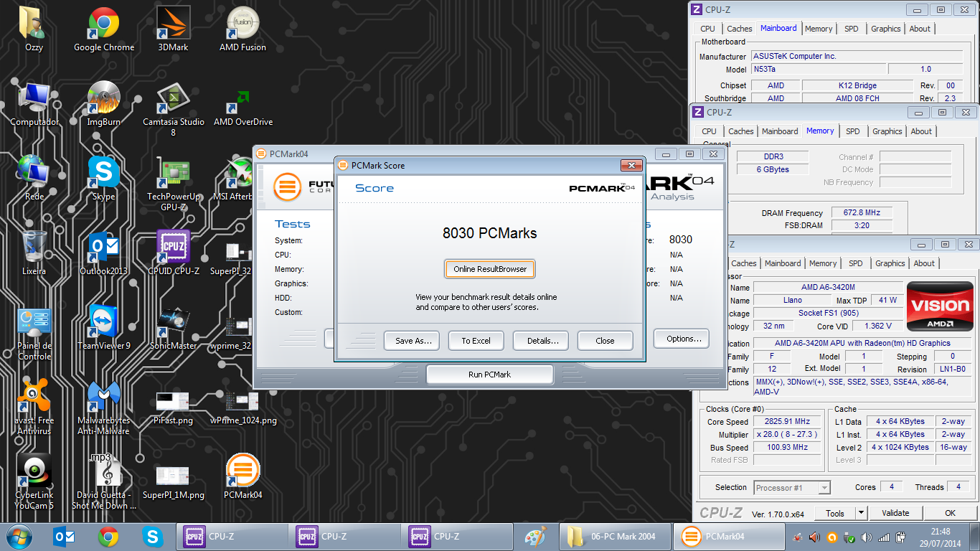Export score with To Excel button
The height and width of the screenshot is (551, 980).
pyautogui.click(x=476, y=341)
